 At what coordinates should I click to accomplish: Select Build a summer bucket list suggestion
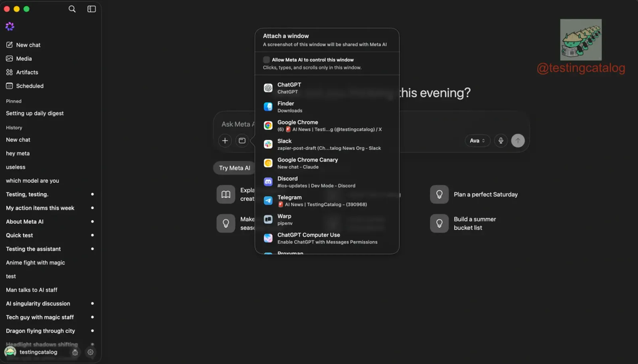(464, 223)
